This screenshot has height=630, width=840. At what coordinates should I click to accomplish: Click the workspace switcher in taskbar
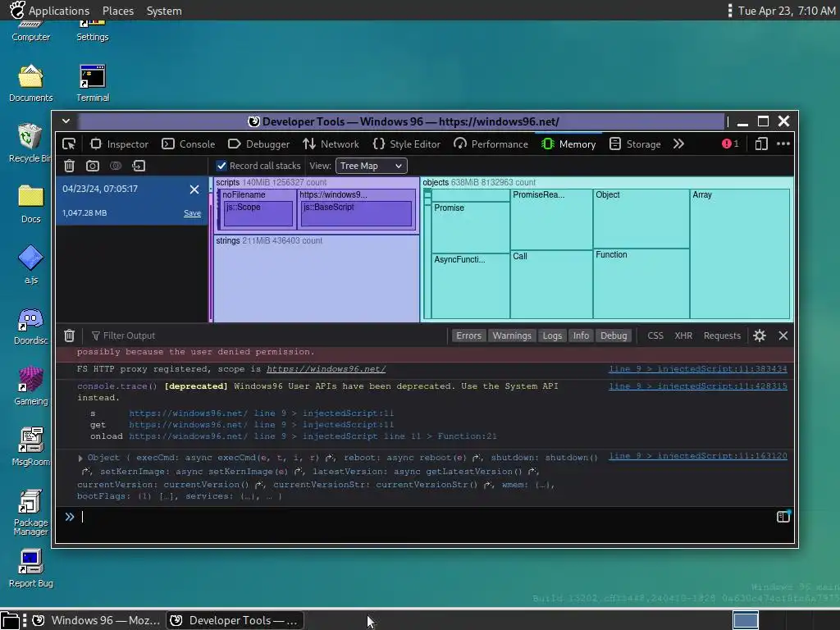745,620
